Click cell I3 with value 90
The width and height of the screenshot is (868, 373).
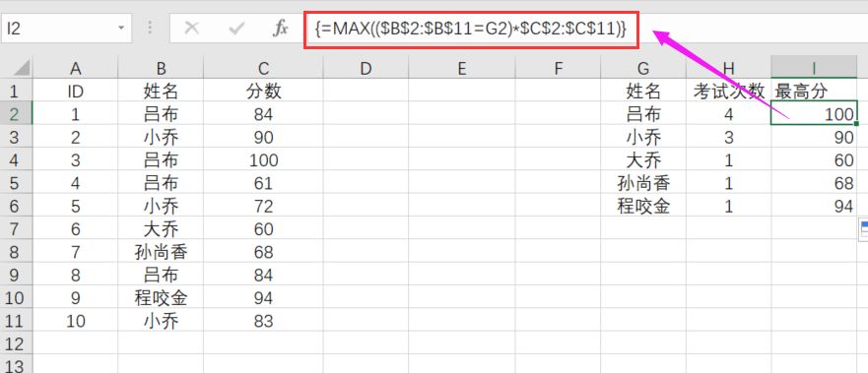(x=814, y=137)
